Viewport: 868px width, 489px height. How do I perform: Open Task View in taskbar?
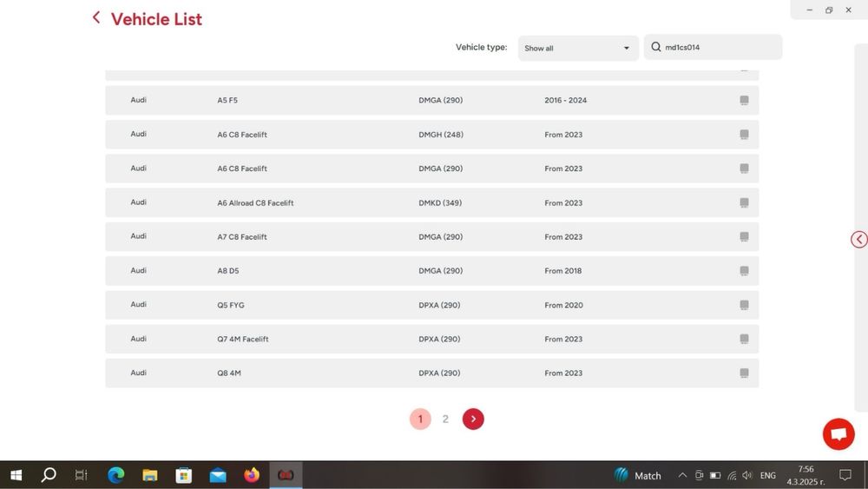pos(81,475)
